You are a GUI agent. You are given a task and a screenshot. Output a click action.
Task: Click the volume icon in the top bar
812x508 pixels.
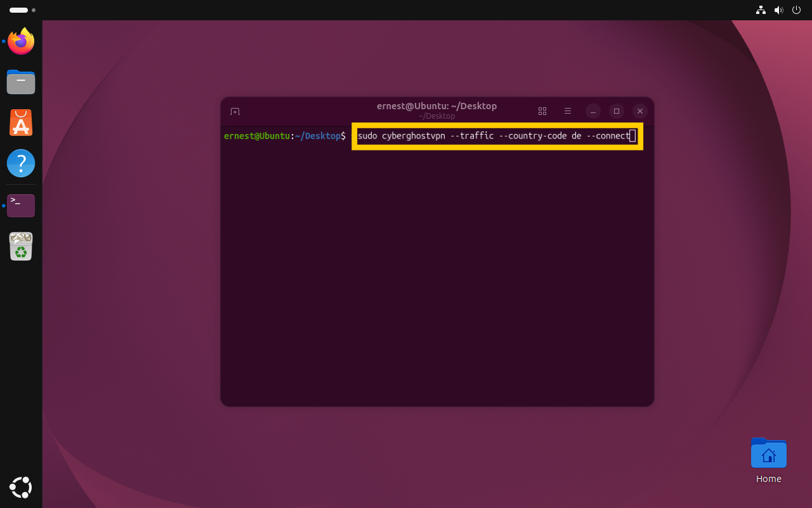coord(778,10)
